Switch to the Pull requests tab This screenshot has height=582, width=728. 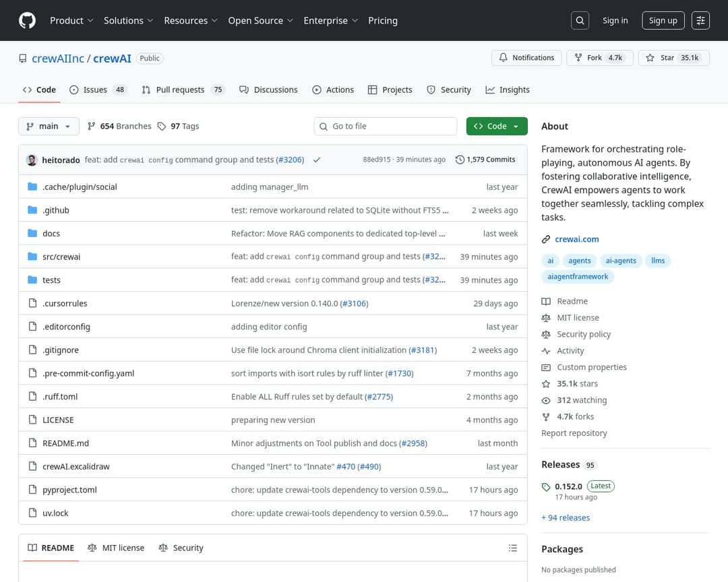179,90
